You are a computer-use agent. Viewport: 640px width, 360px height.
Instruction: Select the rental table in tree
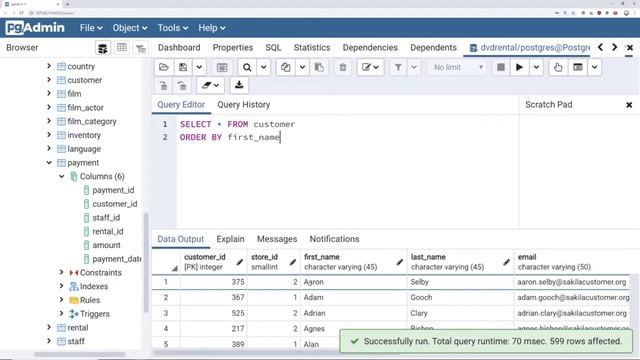[x=78, y=328]
